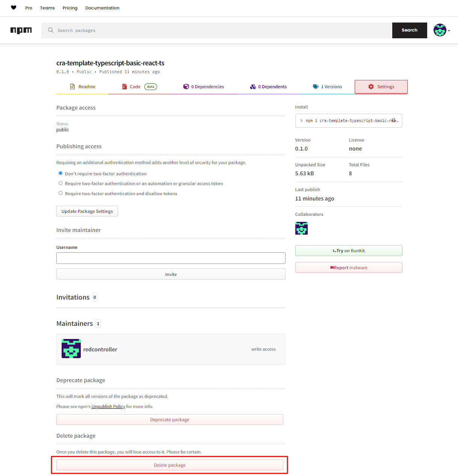Click the Maintainers count badge
The height and width of the screenshot is (476, 458).
click(98, 324)
